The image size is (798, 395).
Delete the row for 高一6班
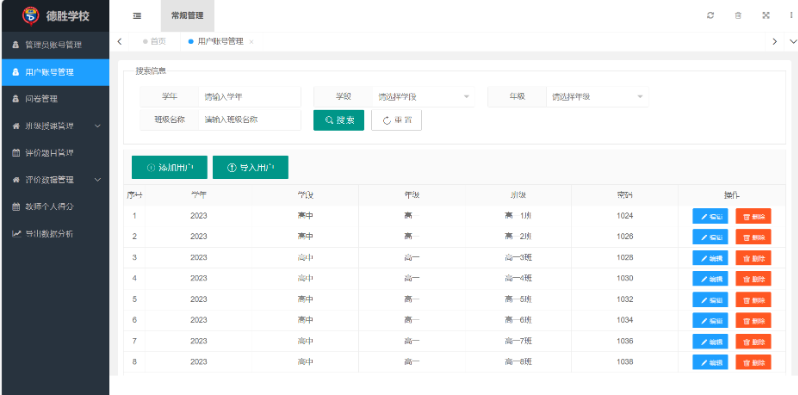tap(753, 320)
